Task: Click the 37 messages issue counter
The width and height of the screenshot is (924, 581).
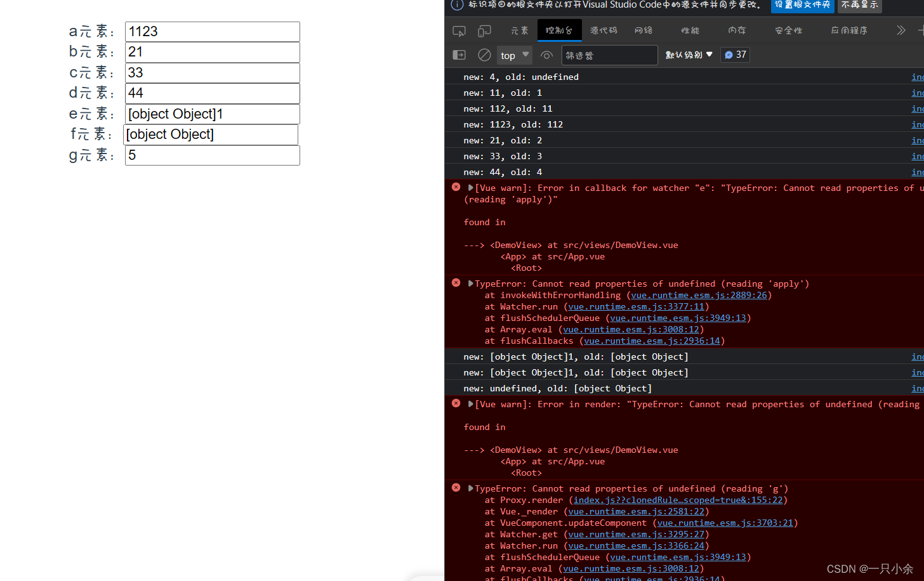Action: point(736,55)
